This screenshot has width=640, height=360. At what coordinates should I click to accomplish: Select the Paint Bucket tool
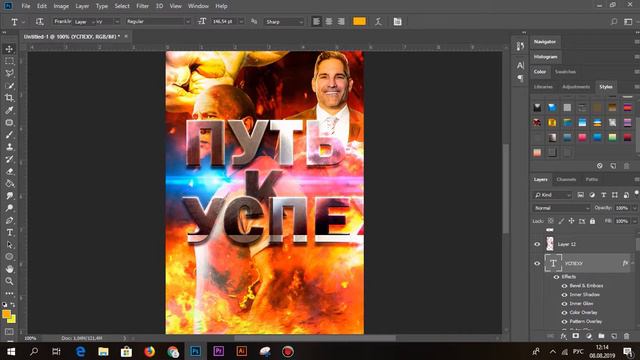[x=9, y=184]
